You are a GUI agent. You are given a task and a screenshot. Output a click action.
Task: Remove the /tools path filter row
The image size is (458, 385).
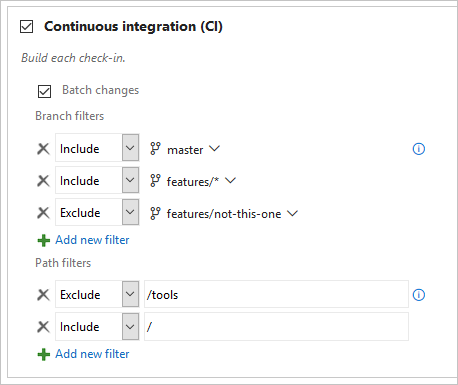[43, 295]
